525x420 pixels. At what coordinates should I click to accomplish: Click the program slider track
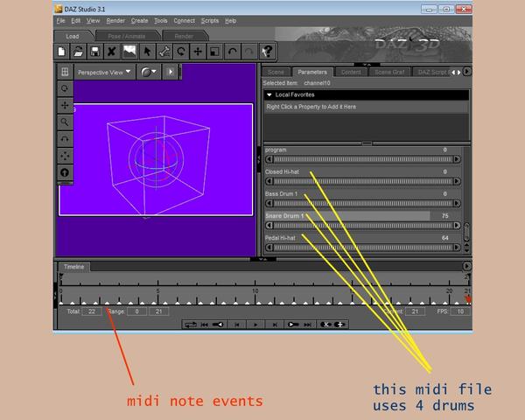363,159
